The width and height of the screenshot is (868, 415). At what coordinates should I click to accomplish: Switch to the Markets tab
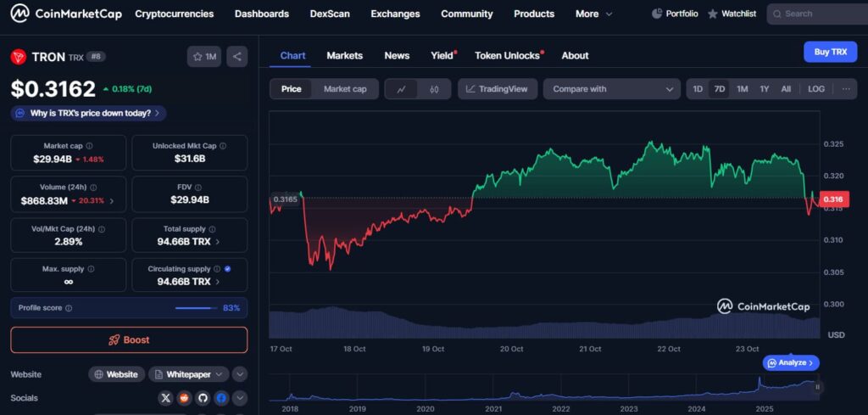coord(344,55)
